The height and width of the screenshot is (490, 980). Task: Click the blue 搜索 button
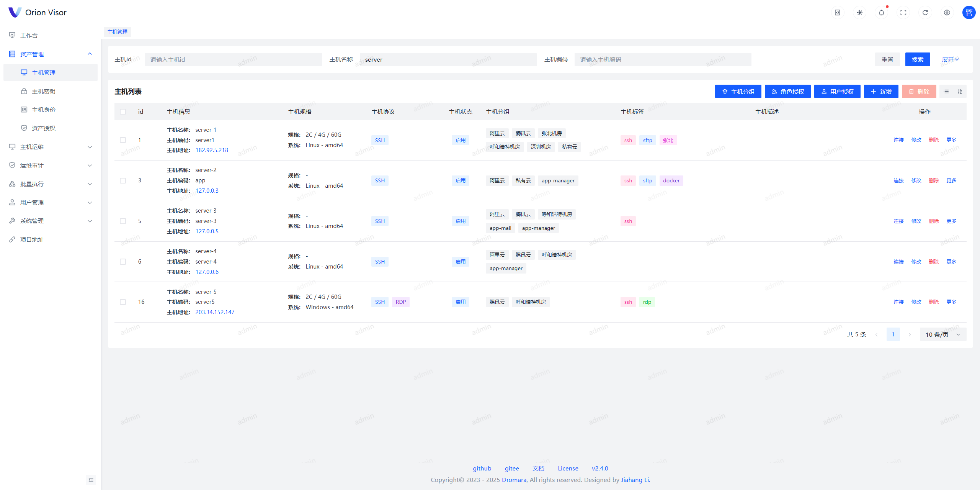click(x=917, y=59)
